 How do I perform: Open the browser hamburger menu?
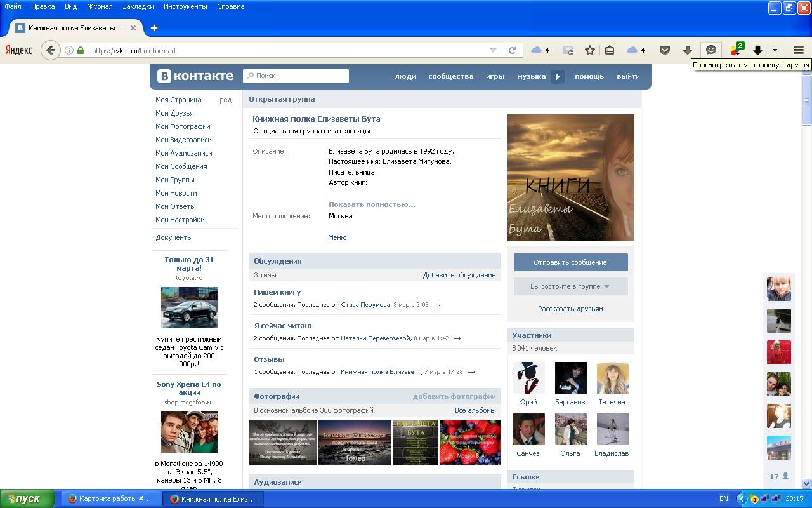[799, 50]
